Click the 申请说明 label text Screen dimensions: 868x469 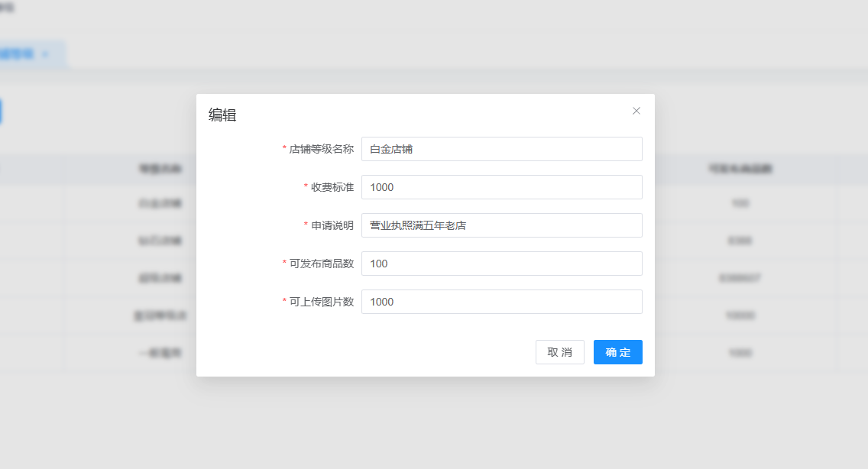332,225
